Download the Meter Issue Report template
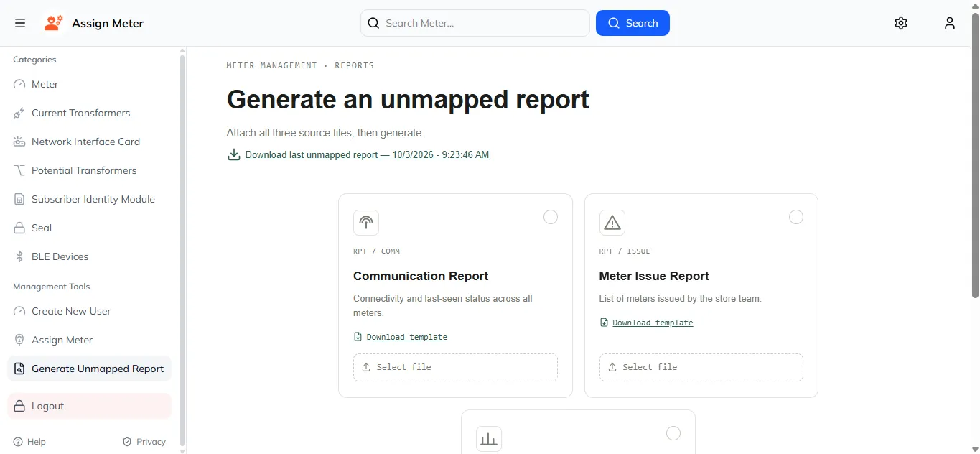980x454 pixels. (653, 323)
